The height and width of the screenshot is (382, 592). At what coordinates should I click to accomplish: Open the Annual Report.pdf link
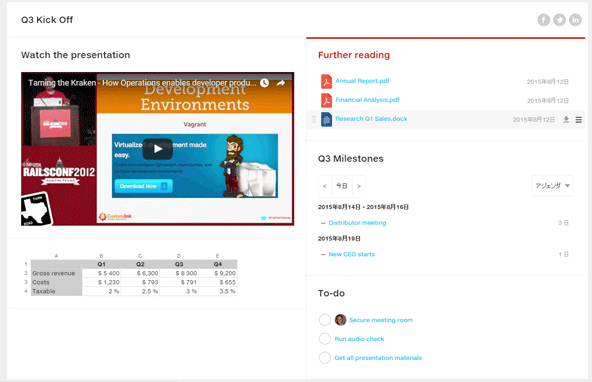pos(362,81)
